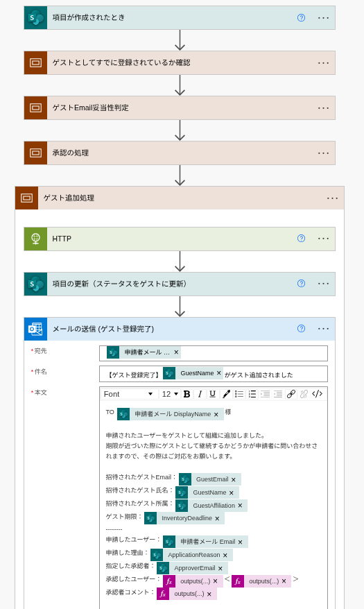Viewport: 364px width, 609px height.
Task: Switch body editor to code view
Action: coord(317,394)
